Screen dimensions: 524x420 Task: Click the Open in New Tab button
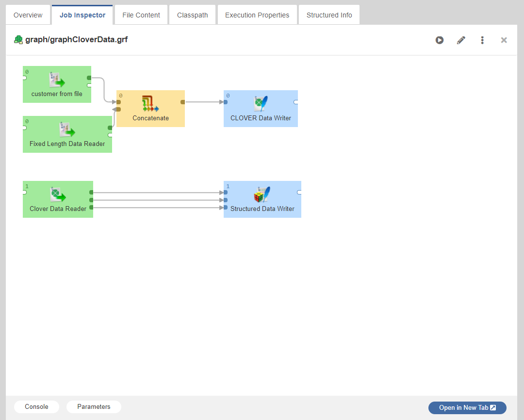click(x=467, y=408)
